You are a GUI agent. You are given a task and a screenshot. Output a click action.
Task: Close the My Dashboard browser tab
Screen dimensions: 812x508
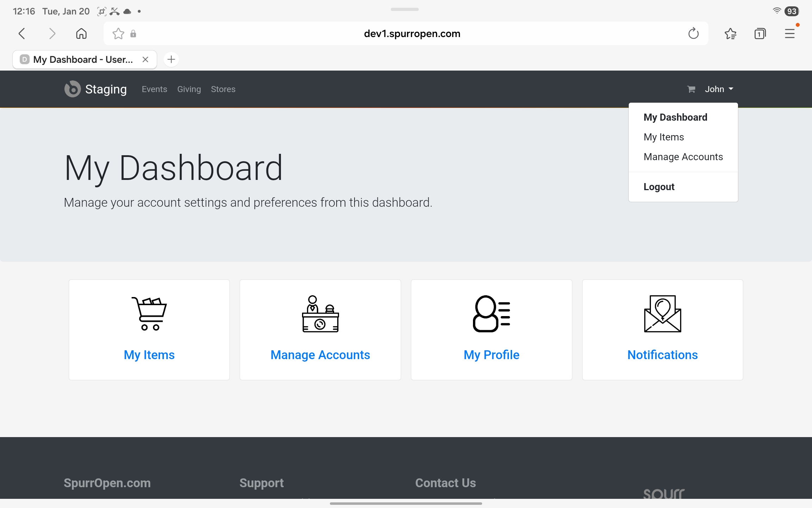145,60
